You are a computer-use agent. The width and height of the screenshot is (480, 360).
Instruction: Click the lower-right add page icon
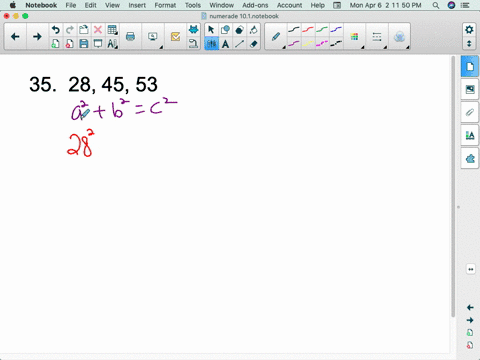[470, 333]
